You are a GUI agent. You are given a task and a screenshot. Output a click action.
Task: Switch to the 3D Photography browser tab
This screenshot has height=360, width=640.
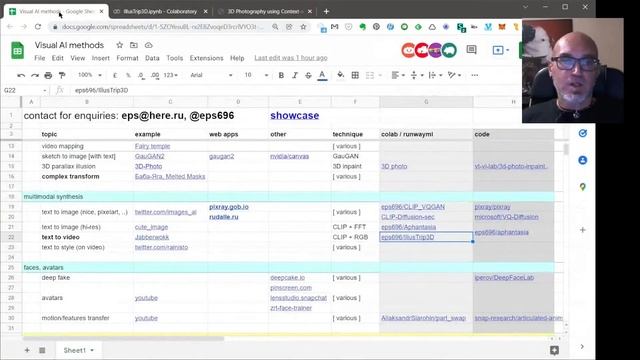pyautogui.click(x=264, y=11)
